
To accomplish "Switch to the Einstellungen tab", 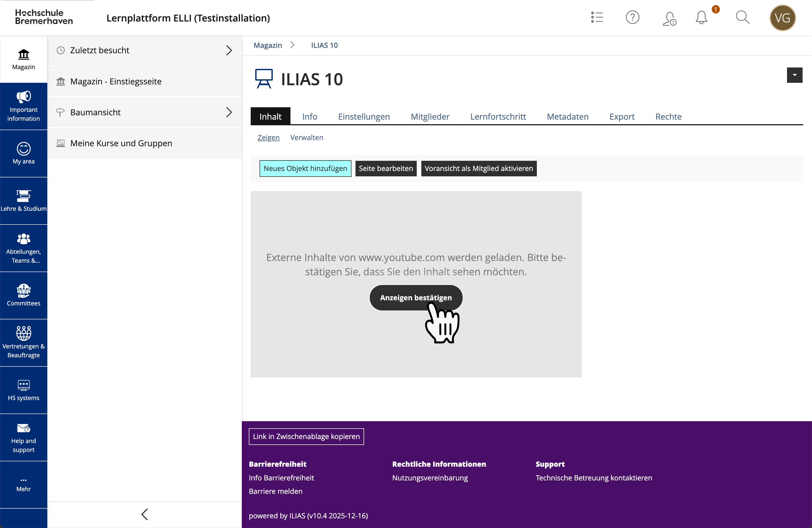I will pyautogui.click(x=364, y=117).
